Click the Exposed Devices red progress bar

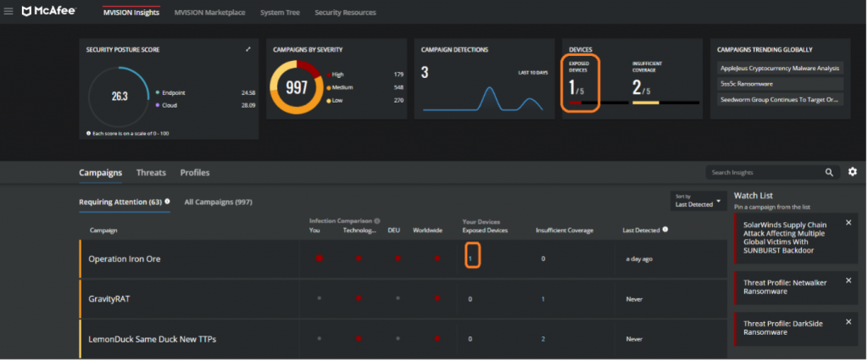(x=576, y=103)
